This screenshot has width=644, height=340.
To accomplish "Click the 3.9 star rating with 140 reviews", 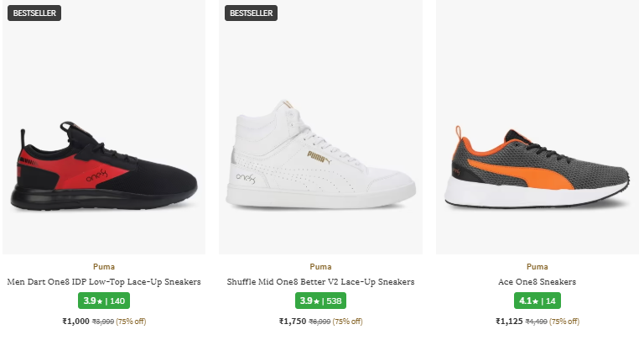I will click(104, 301).
